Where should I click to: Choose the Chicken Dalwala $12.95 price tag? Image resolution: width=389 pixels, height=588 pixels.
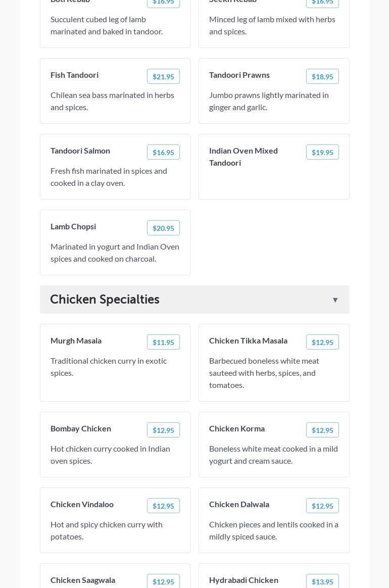(322, 506)
